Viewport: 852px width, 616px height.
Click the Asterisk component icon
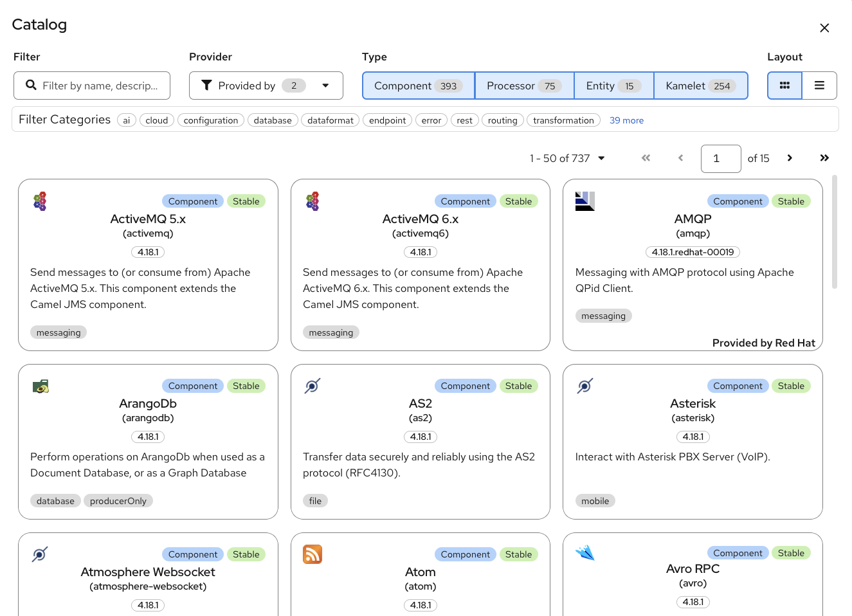(x=585, y=386)
